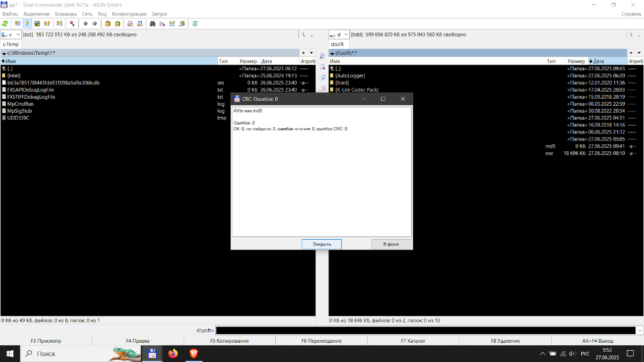Switch to brief file names view
Image resolution: width=644 pixels, height=362 pixels.
(x=18, y=24)
